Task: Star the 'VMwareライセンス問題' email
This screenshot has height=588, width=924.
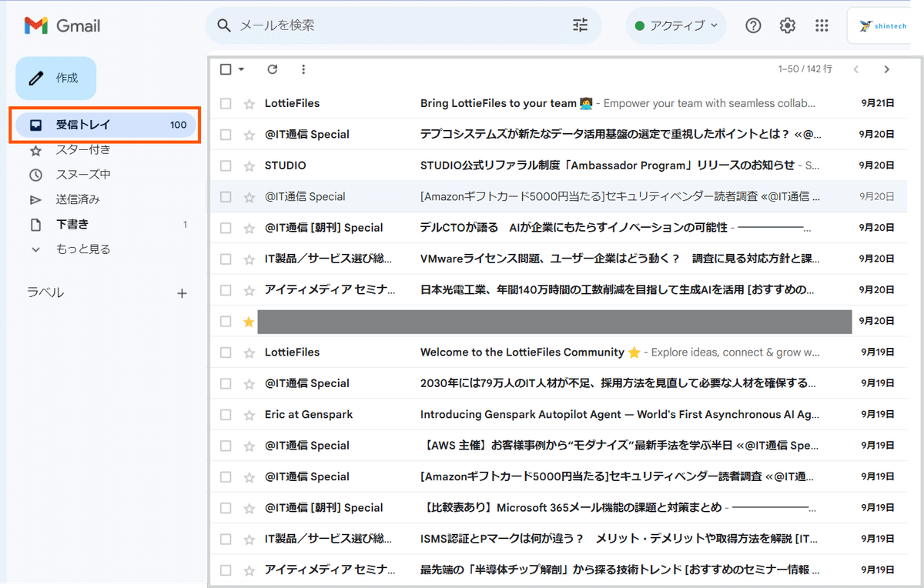Action: 249,259
